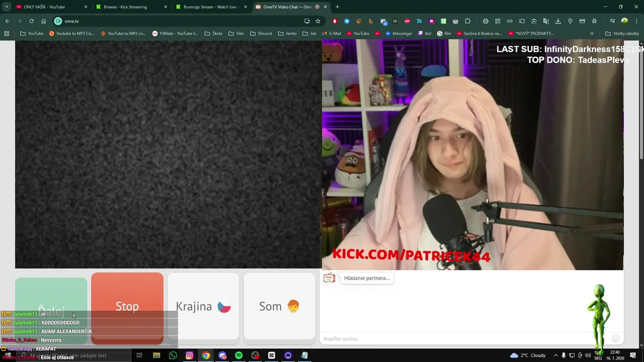This screenshot has height=362, width=644.
Task: Open the hento bookmarks folder
Action: pos(287,34)
